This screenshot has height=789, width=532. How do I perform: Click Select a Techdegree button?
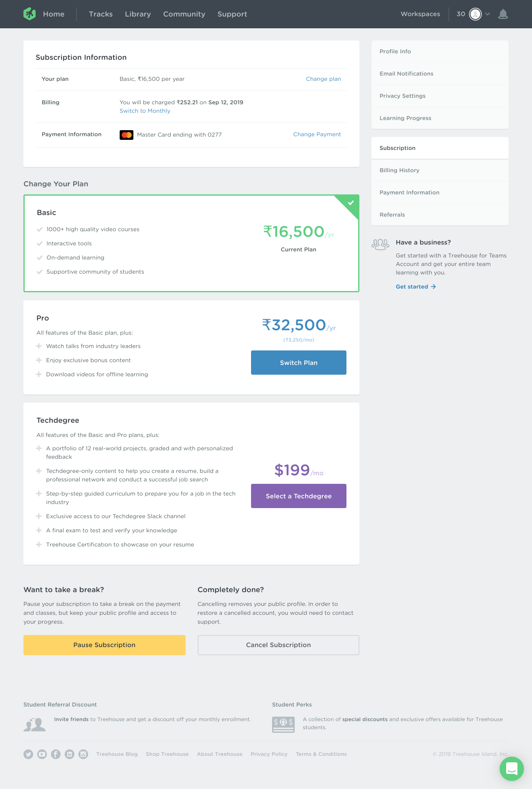(x=298, y=496)
